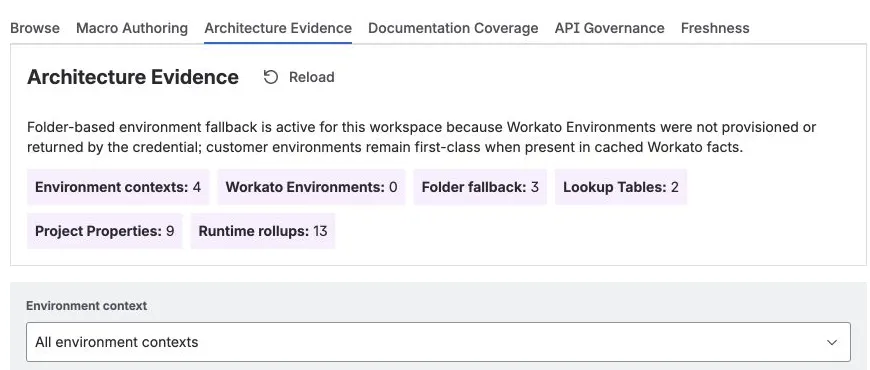Click the folder-based environment fallback description

click(422, 138)
